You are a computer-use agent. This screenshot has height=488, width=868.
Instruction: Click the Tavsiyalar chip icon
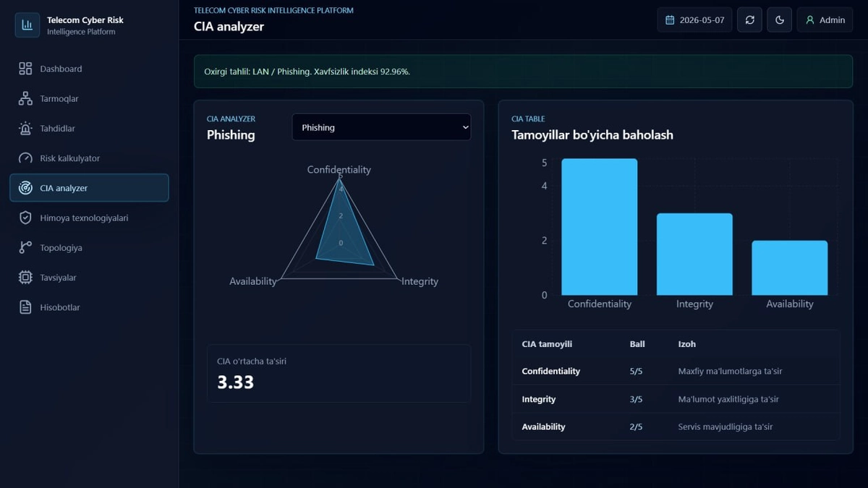[x=25, y=278]
